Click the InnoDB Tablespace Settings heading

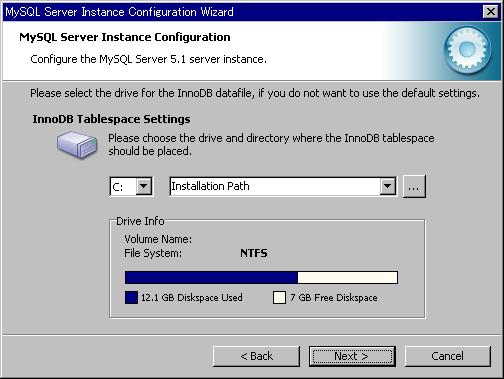111,119
